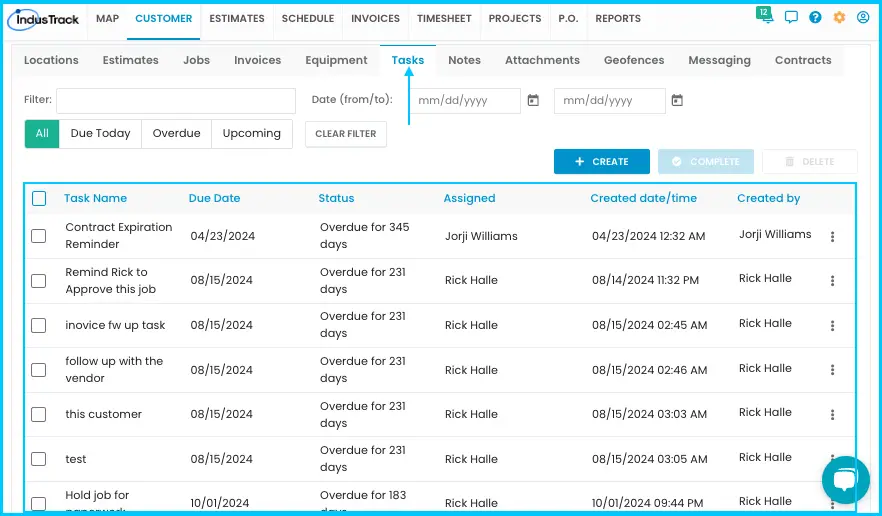Click the 'Jorji Williams' Assigned cell
Screen dimensions: 882x516
(481, 236)
